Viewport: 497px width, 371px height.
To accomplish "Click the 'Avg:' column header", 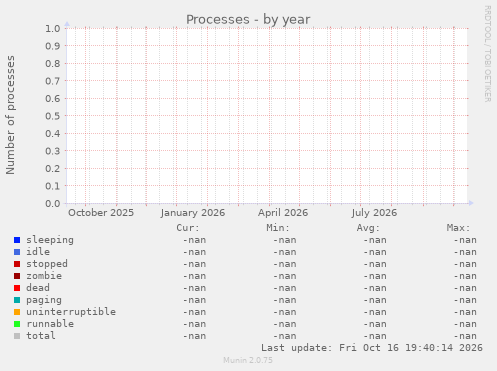I will (x=368, y=228).
